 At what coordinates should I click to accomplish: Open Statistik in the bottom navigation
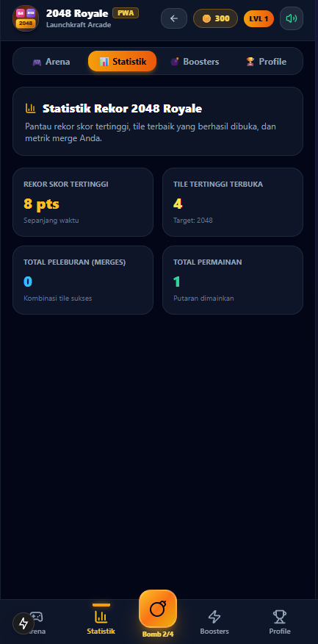(101, 621)
